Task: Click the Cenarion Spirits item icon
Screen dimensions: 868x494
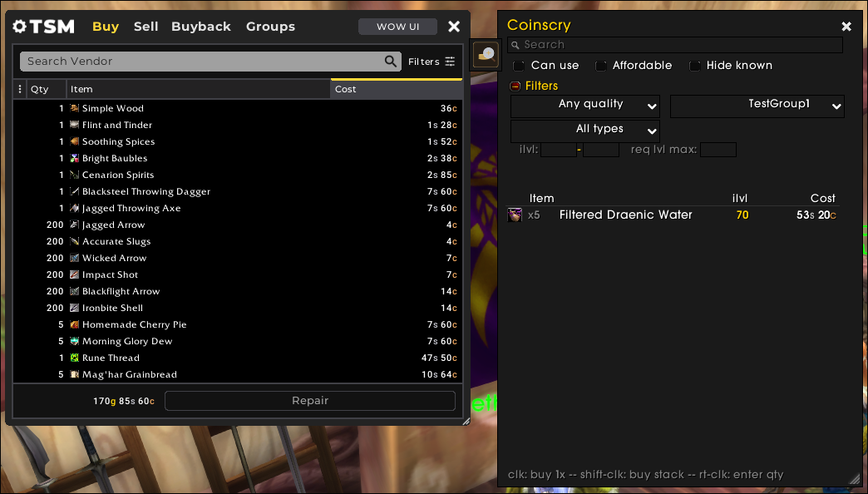Action: 74,175
